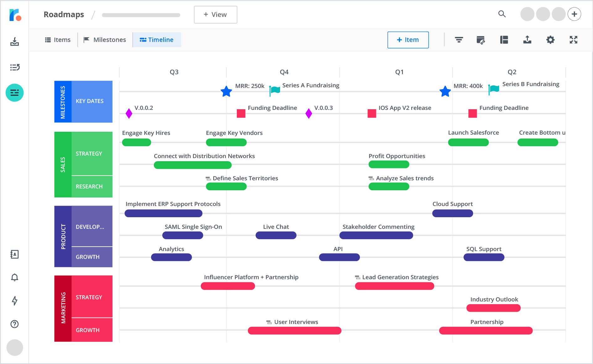Create a new view with the View button
This screenshot has width=593, height=364.
(x=215, y=14)
